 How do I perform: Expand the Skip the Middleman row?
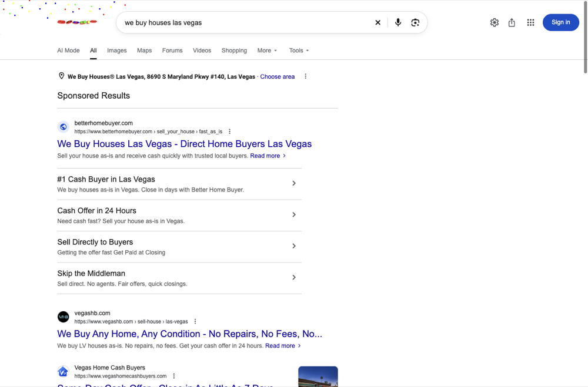(179, 278)
